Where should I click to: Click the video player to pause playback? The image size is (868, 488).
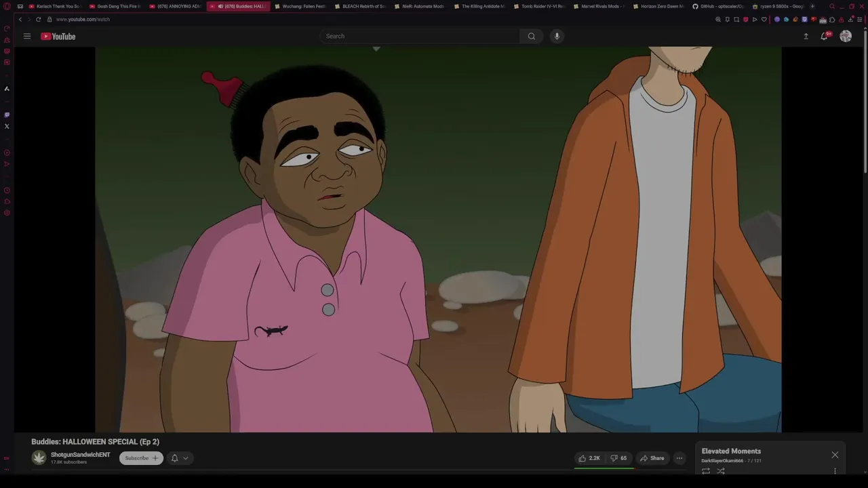(x=438, y=239)
